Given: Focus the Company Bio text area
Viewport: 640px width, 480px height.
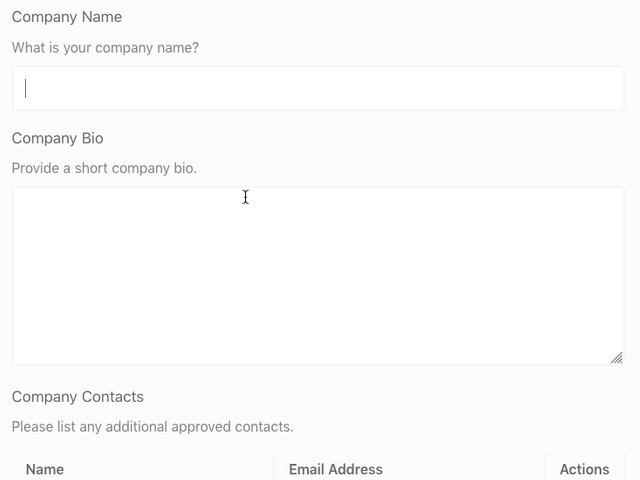Looking at the screenshot, I should 318,276.
